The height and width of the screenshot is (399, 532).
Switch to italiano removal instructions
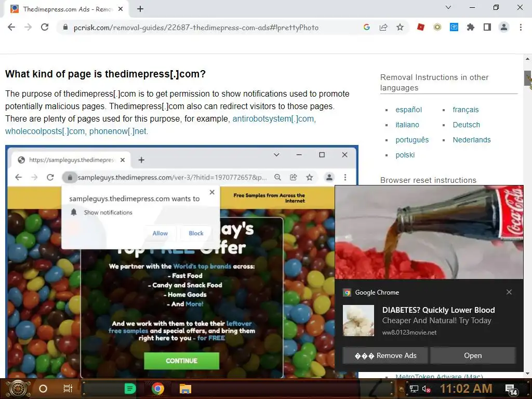407,125
